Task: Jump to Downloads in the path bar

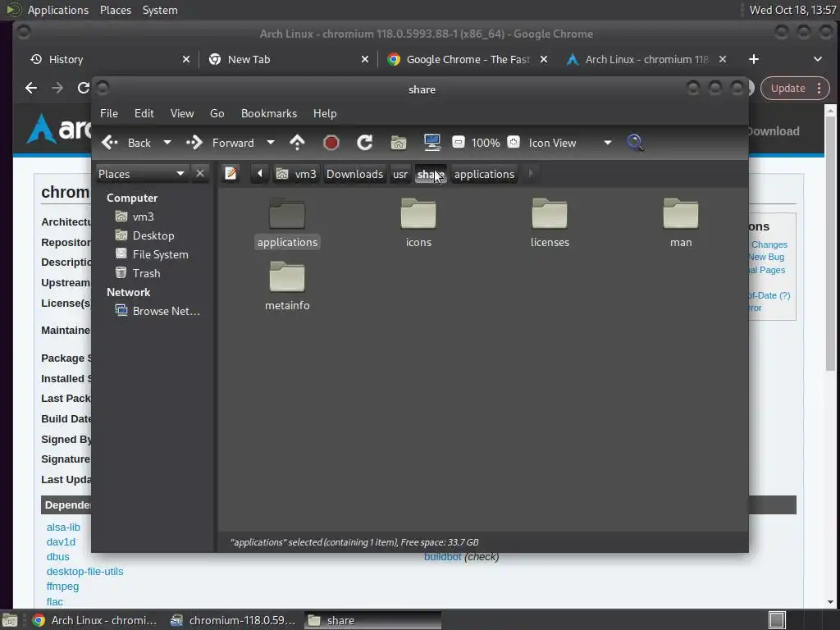Action: [x=354, y=174]
